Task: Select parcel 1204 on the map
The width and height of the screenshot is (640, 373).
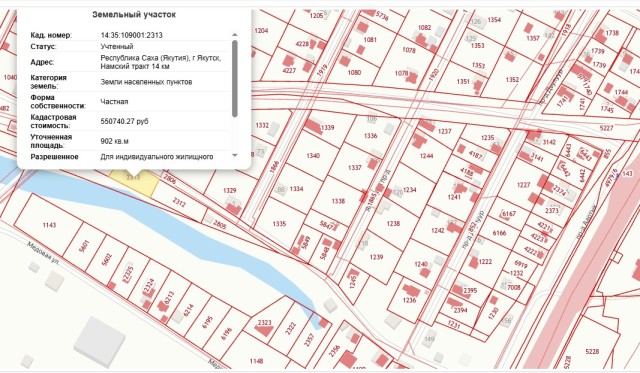Action: 261,31
